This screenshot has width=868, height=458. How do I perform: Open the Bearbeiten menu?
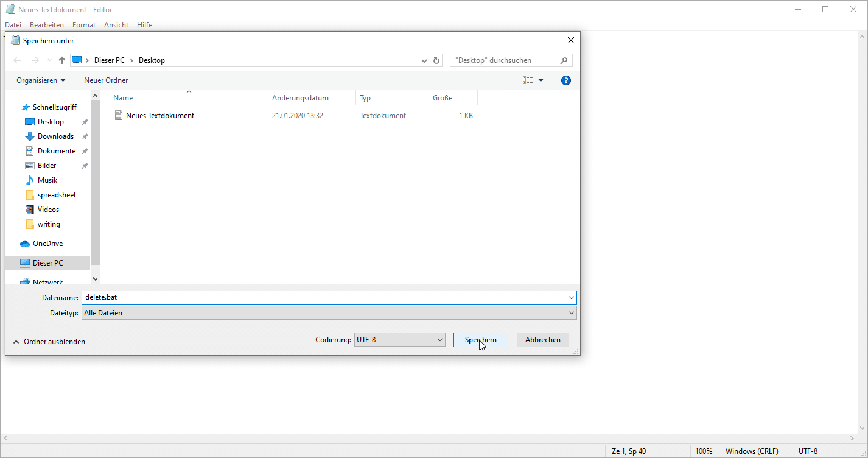tap(47, 25)
